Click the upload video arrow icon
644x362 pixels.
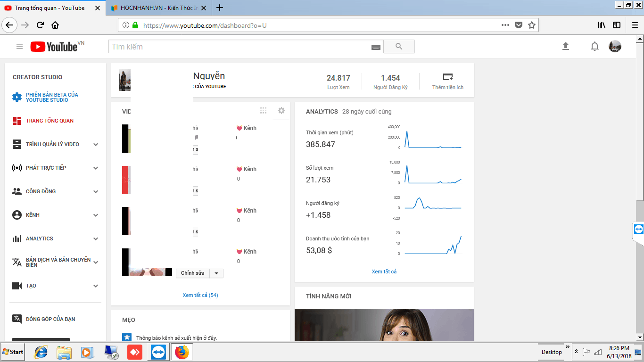566,46
